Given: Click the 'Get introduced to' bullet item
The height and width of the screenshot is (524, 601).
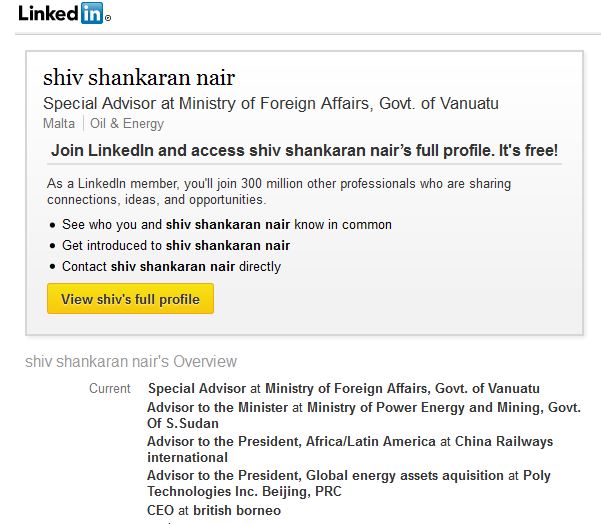Looking at the screenshot, I should click(175, 246).
